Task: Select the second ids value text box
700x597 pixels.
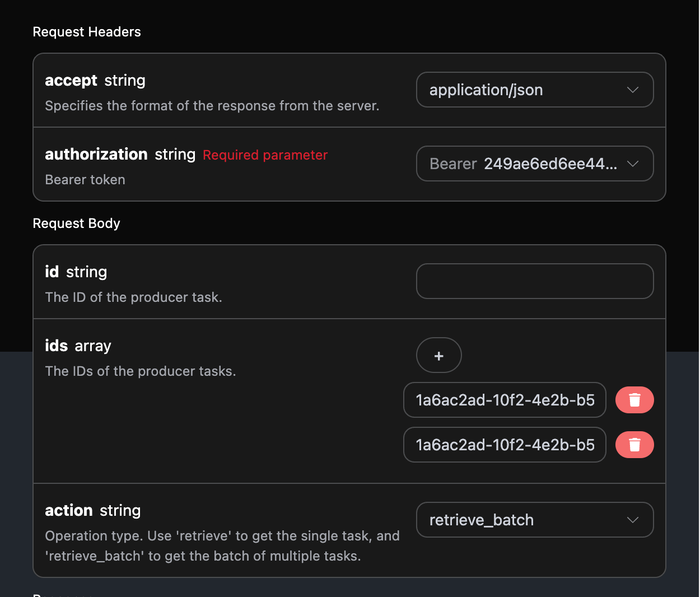Action: (504, 445)
